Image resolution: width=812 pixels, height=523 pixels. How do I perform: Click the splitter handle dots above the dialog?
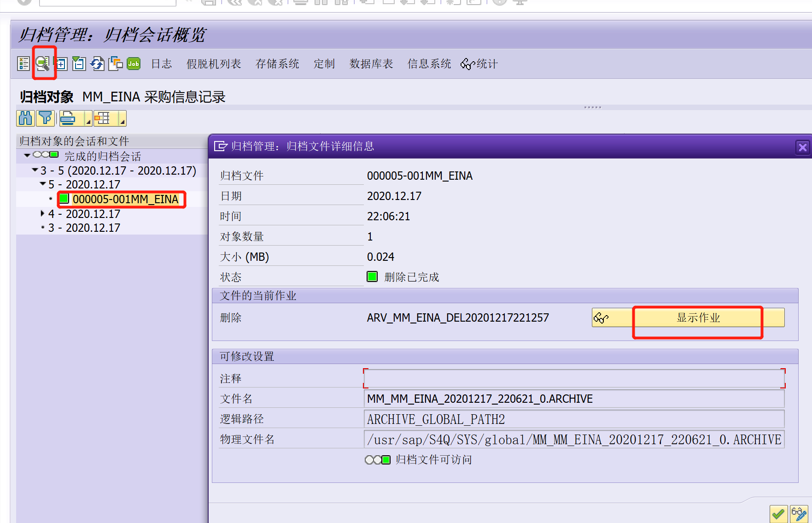[x=593, y=107]
